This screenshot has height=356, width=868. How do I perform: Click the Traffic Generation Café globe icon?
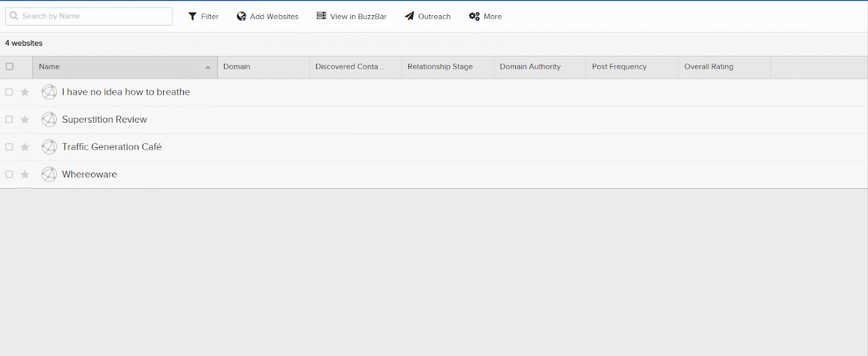coord(49,147)
